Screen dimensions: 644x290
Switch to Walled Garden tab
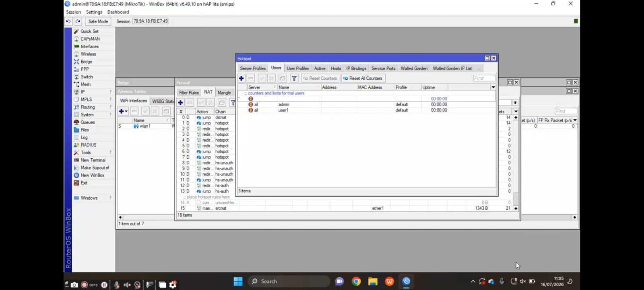click(x=414, y=68)
